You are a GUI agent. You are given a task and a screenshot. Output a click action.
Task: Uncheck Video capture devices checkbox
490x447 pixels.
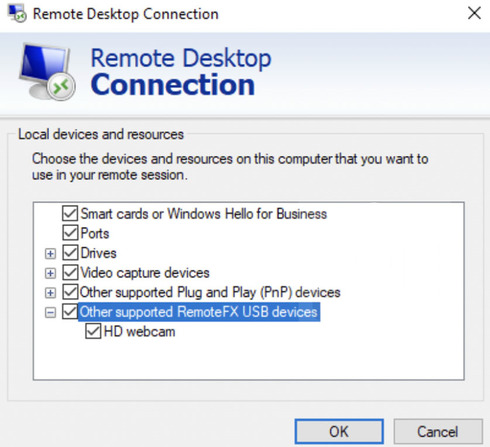pyautogui.click(x=70, y=273)
